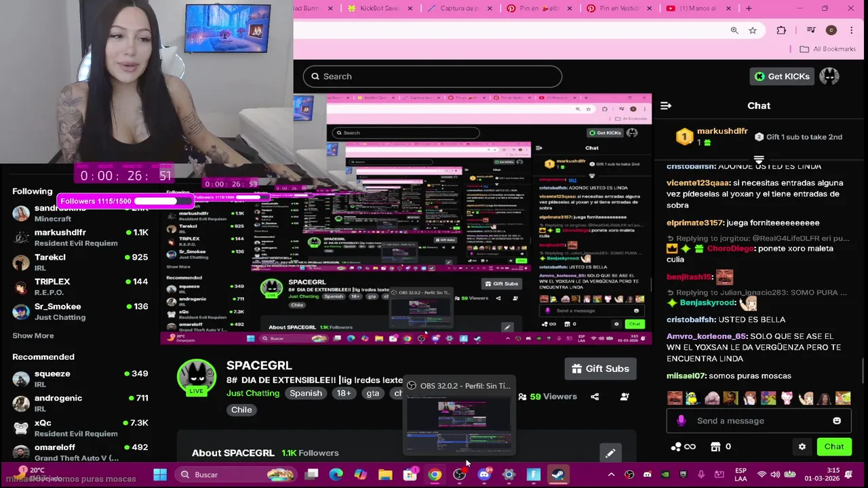Show hidden tray icons chevron
868x488 pixels.
[611, 475]
